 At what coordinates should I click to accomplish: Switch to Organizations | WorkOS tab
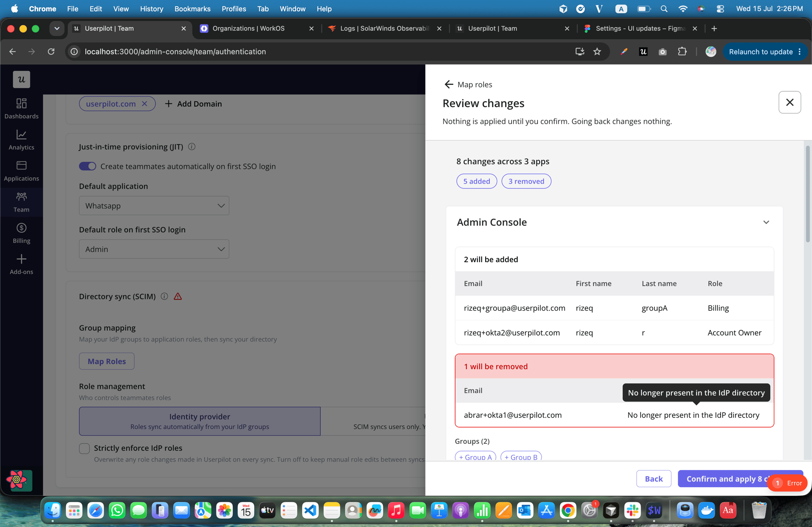point(257,28)
